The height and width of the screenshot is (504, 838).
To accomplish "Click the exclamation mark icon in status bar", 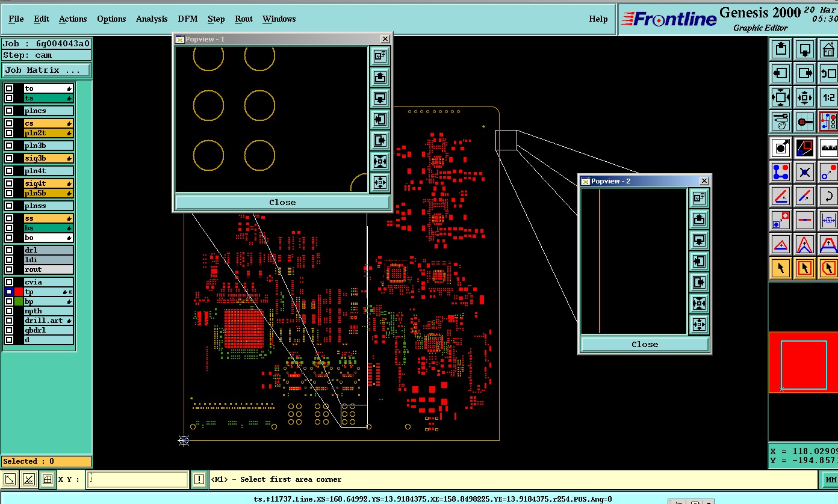I will [200, 479].
